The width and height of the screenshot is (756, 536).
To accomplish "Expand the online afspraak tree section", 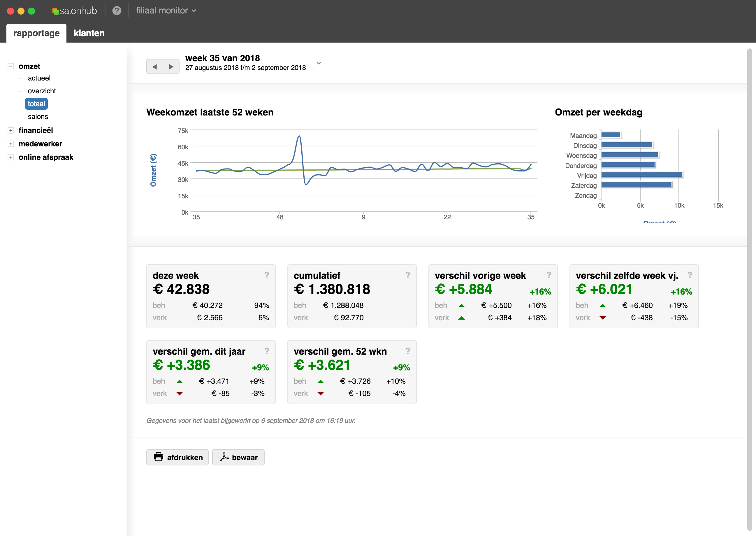I will pos(11,157).
